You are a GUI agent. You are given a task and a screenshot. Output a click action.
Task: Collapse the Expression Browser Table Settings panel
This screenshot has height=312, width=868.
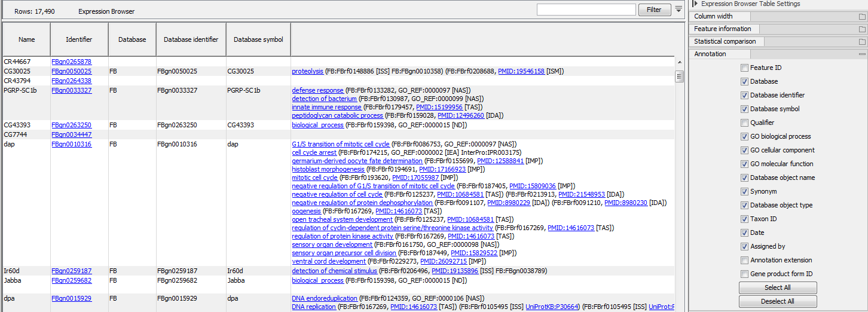pyautogui.click(x=695, y=4)
